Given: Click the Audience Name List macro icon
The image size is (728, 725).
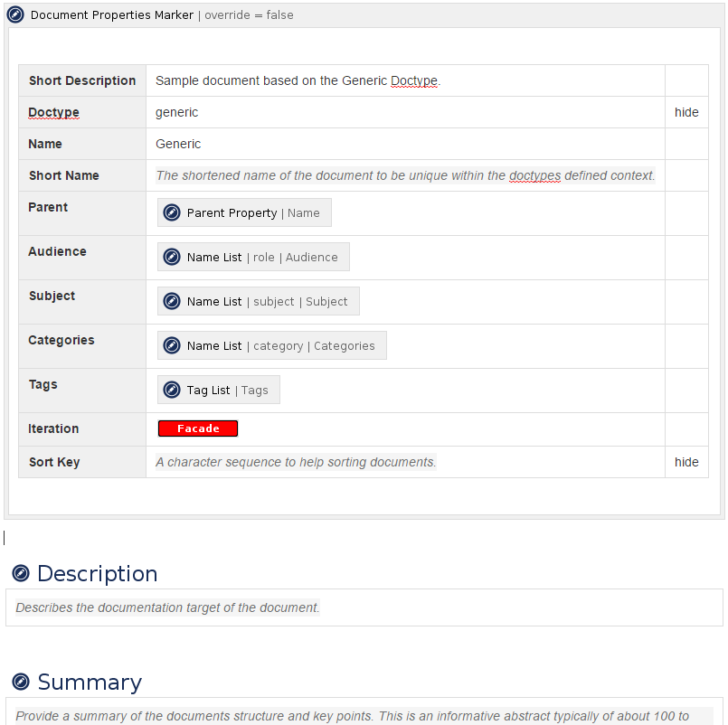Looking at the screenshot, I should tap(172, 258).
